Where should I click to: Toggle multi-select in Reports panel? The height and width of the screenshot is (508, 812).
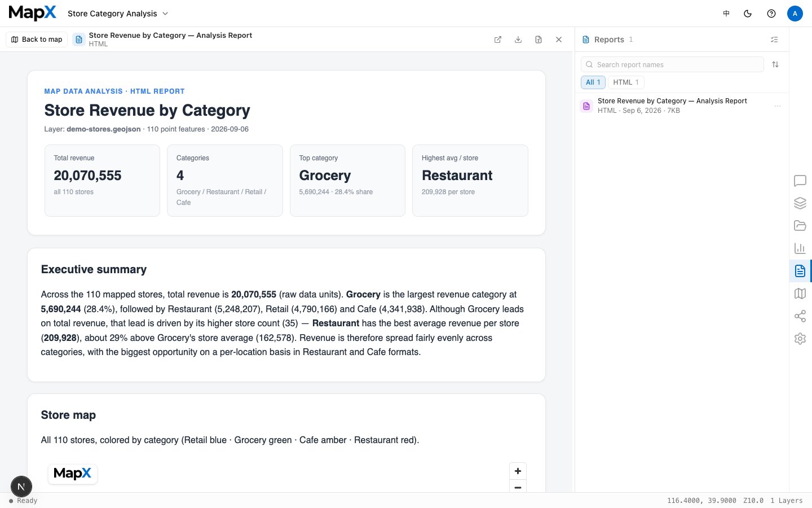[774, 40]
